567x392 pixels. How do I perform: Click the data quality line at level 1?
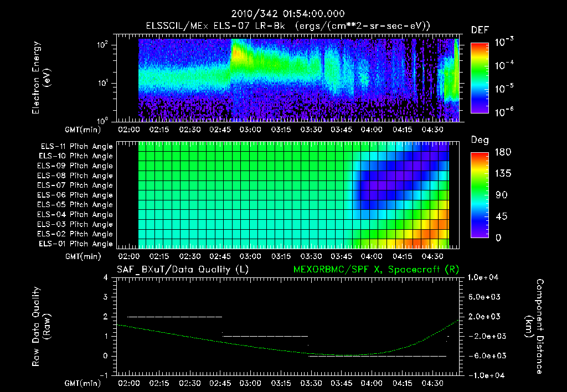[265, 336]
